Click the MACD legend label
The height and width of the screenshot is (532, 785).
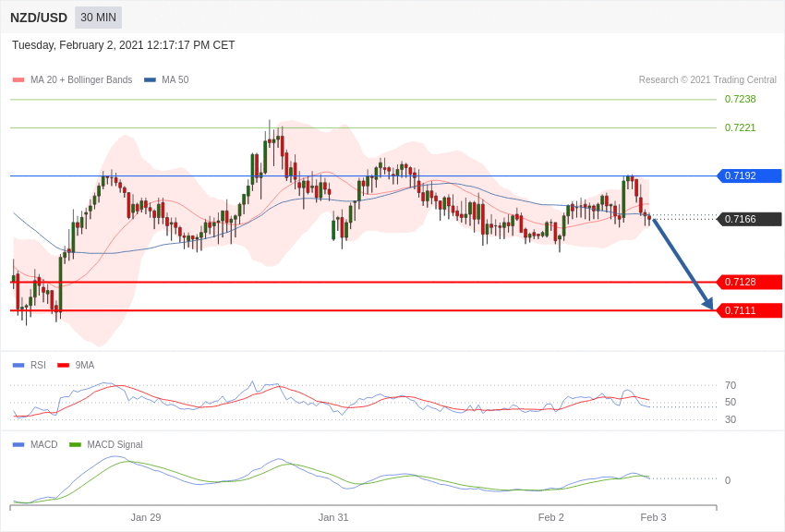(44, 444)
